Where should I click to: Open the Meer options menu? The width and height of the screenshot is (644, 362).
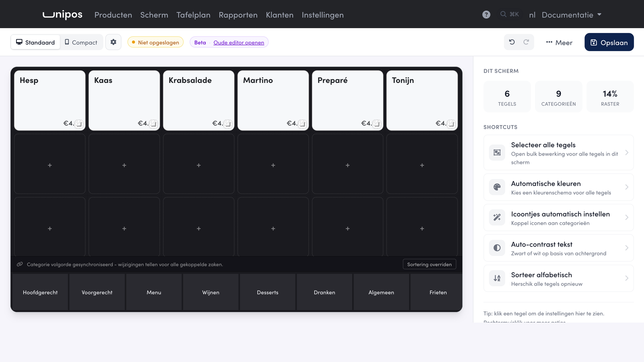coord(559,43)
